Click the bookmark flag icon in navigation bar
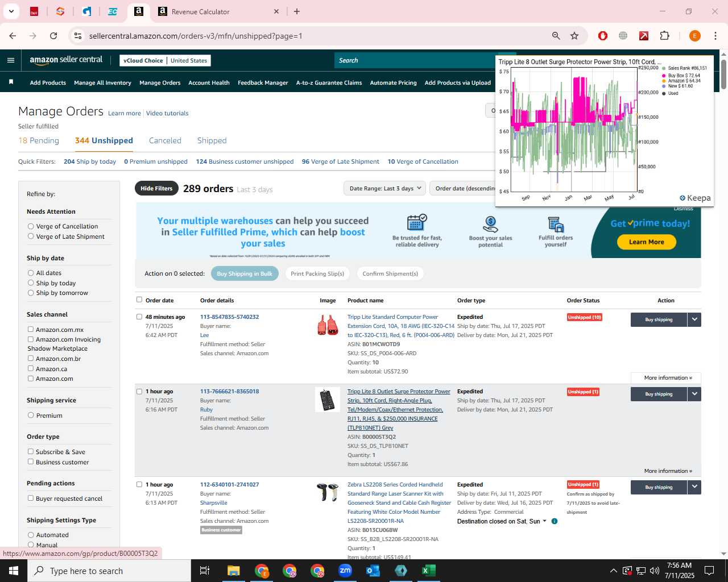Viewport: 728px width, 582px height. tap(11, 82)
